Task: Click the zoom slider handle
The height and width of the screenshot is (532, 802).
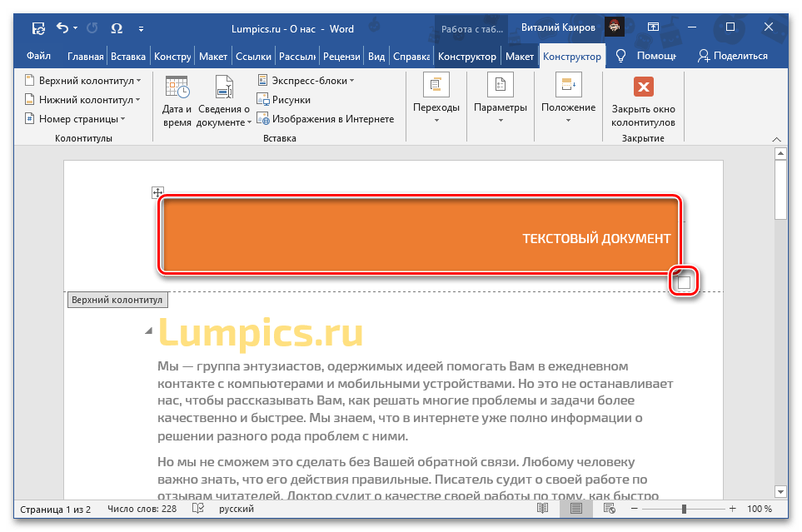Action: (x=684, y=509)
